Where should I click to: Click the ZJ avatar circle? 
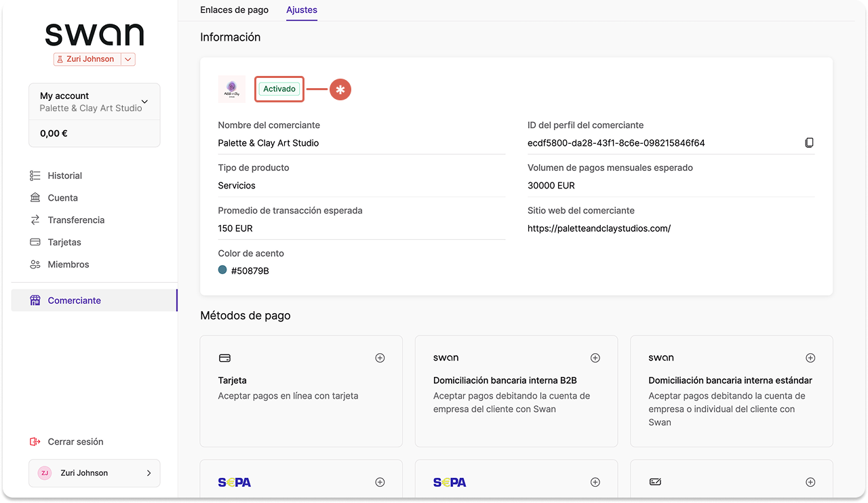pos(45,473)
